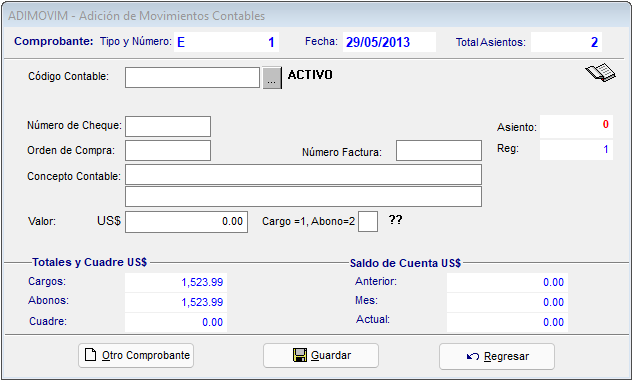This screenshot has height=383, width=634.
Task: Select the Total Asientos value box
Action: [x=566, y=42]
